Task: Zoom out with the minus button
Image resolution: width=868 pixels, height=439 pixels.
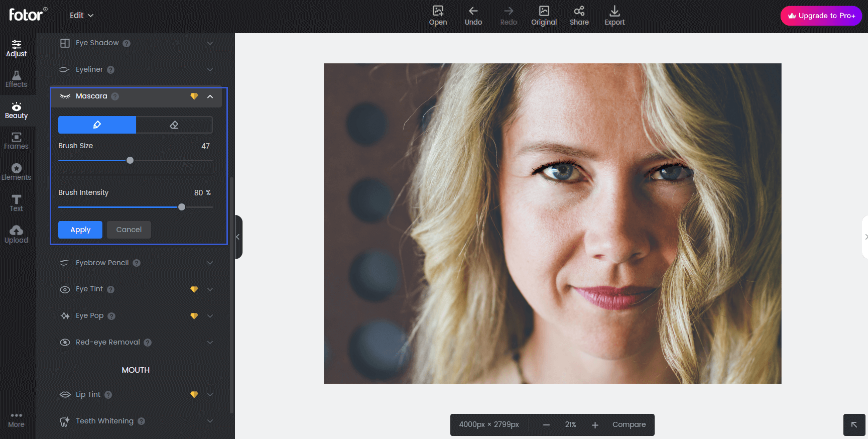Action: [546, 425]
